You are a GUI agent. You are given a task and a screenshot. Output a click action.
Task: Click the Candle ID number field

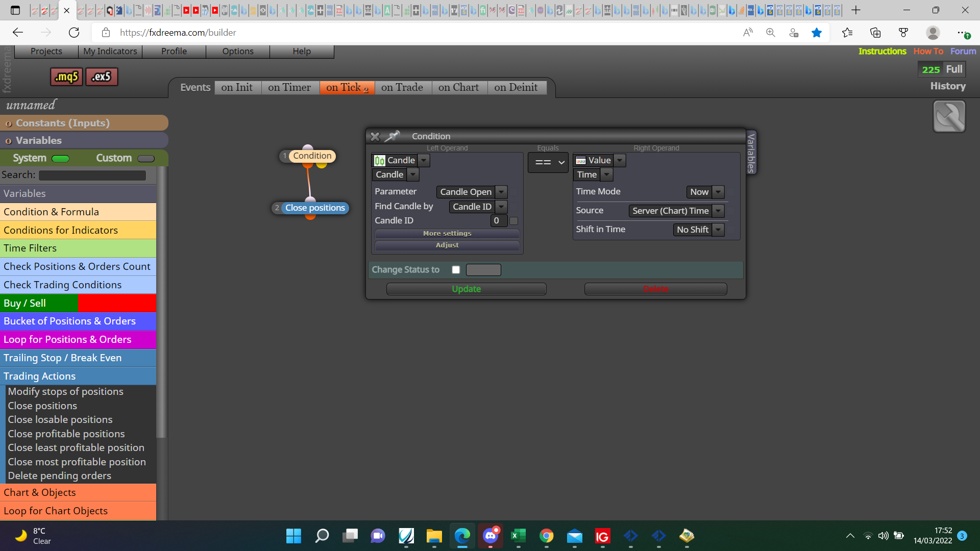pos(499,221)
